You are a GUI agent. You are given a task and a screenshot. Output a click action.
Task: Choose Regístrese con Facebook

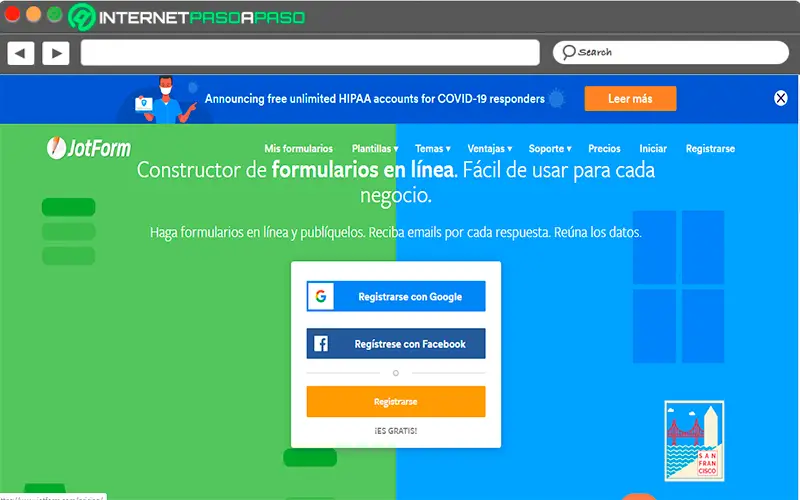pyautogui.click(x=396, y=343)
